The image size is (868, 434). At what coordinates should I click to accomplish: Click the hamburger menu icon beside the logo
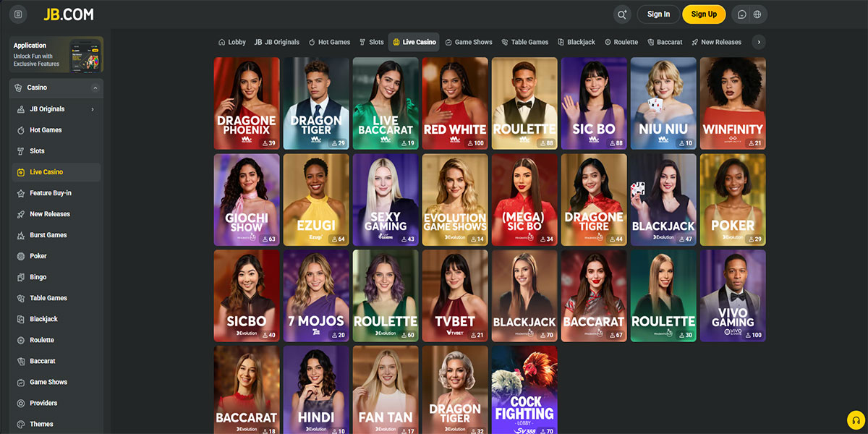[18, 14]
